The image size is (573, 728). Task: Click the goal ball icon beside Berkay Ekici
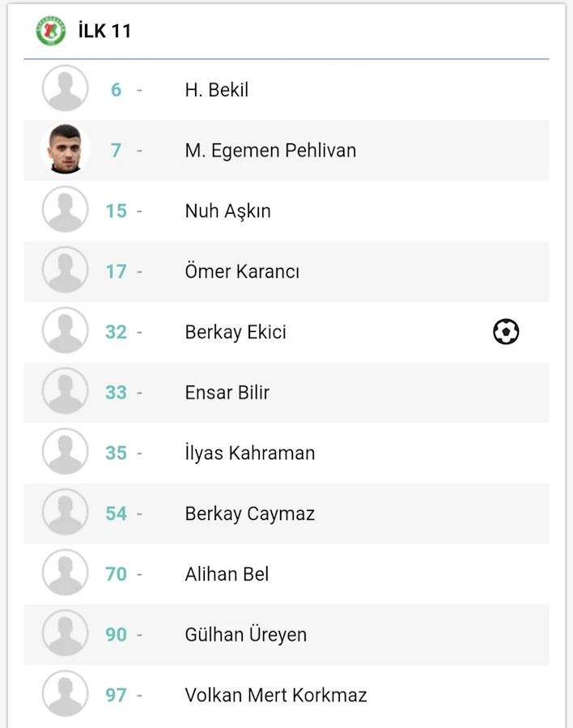[506, 331]
